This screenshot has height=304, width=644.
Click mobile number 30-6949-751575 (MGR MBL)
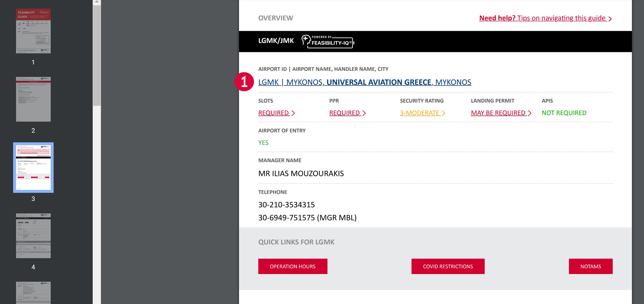[x=308, y=218]
